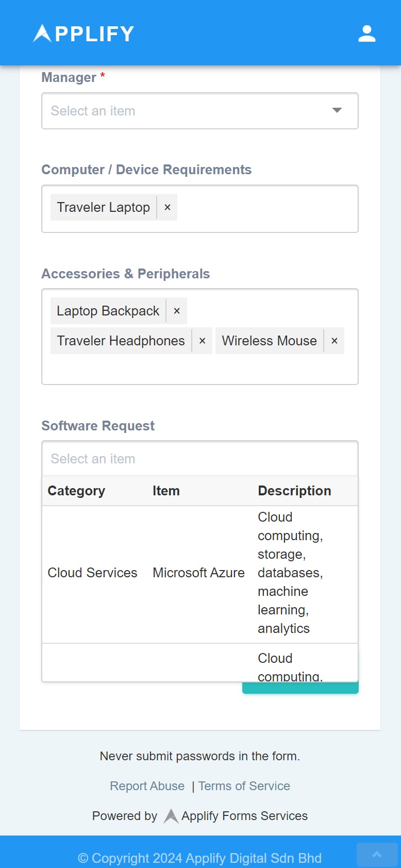Remove the Traveler Laptop tag

(167, 207)
